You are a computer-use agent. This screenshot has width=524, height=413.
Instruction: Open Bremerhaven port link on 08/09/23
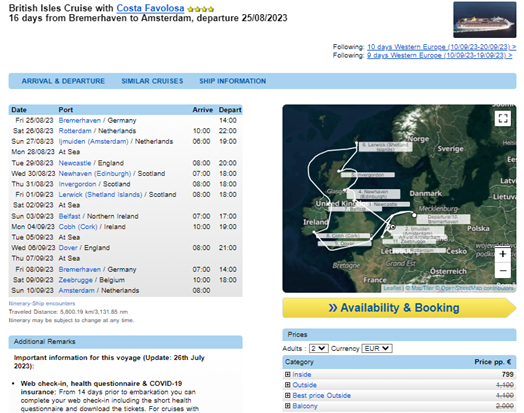tap(80, 269)
